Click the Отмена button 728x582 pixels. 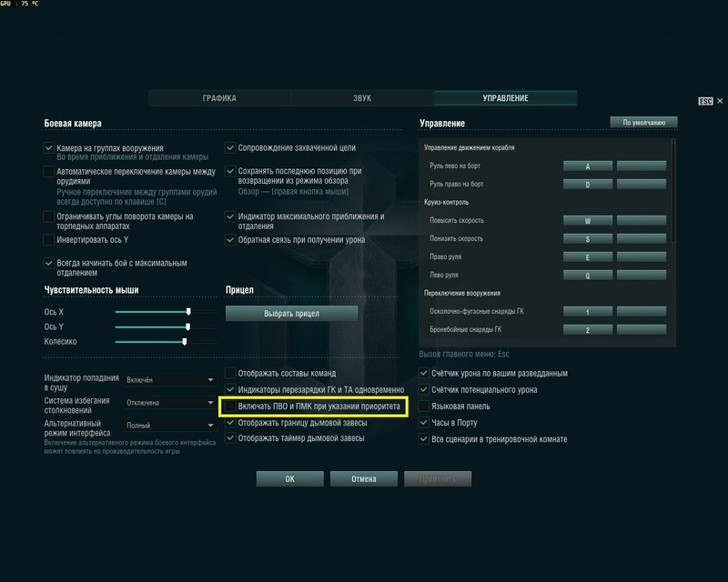tap(366, 478)
